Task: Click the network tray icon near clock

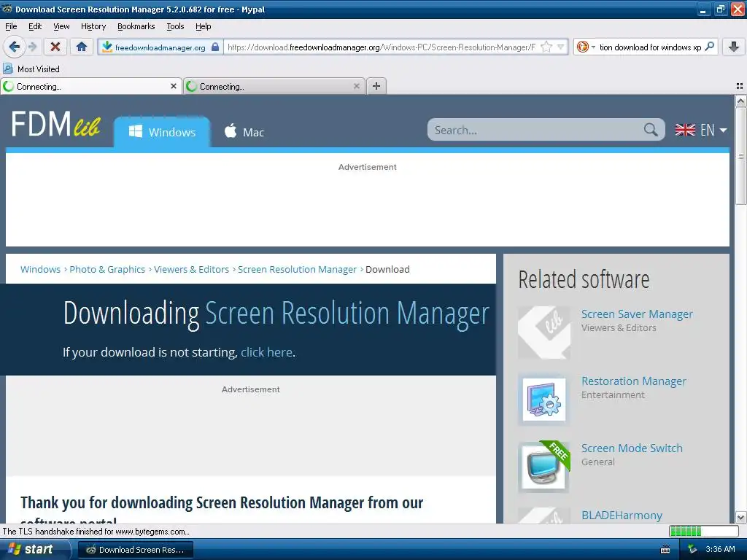Action: tap(692, 549)
